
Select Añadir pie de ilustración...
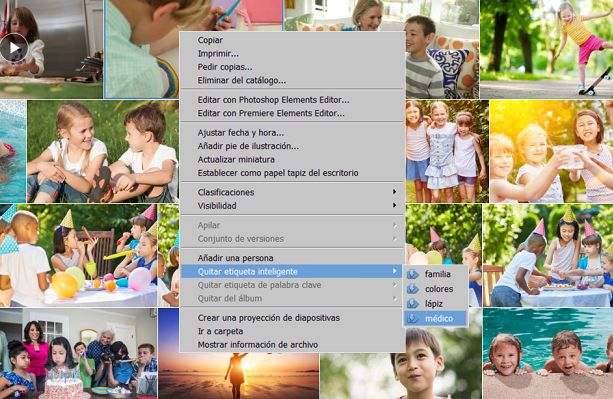pyautogui.click(x=292, y=146)
